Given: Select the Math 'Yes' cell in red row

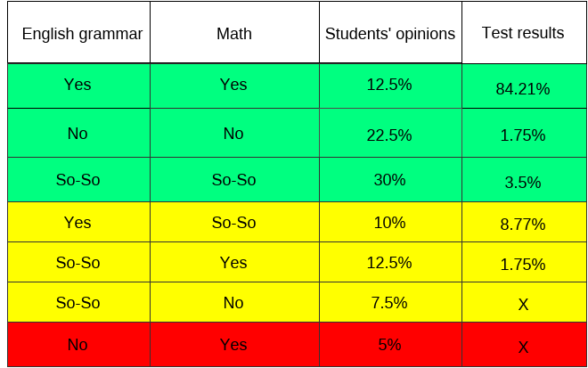Looking at the screenshot, I should (233, 345).
